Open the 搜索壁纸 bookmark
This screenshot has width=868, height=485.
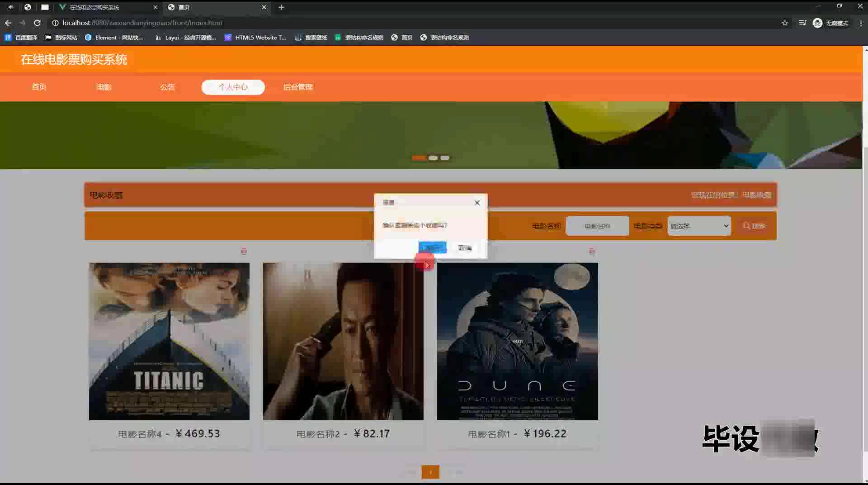coord(311,38)
